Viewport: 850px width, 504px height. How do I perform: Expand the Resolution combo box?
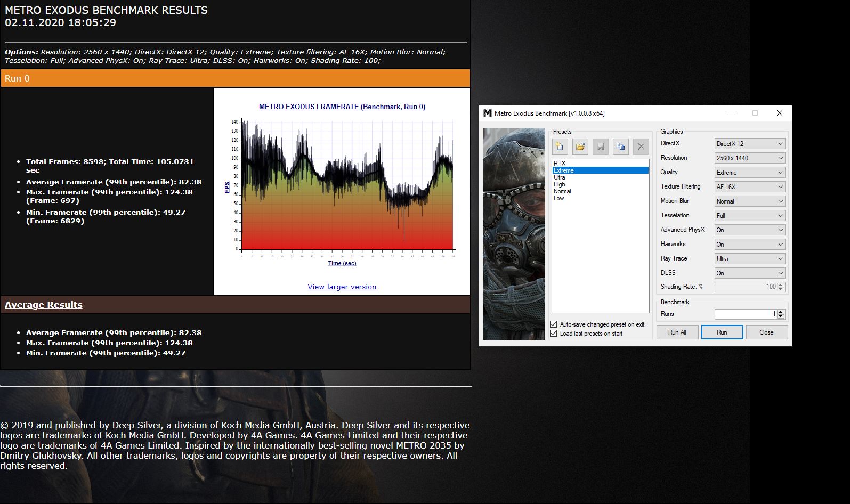(750, 158)
